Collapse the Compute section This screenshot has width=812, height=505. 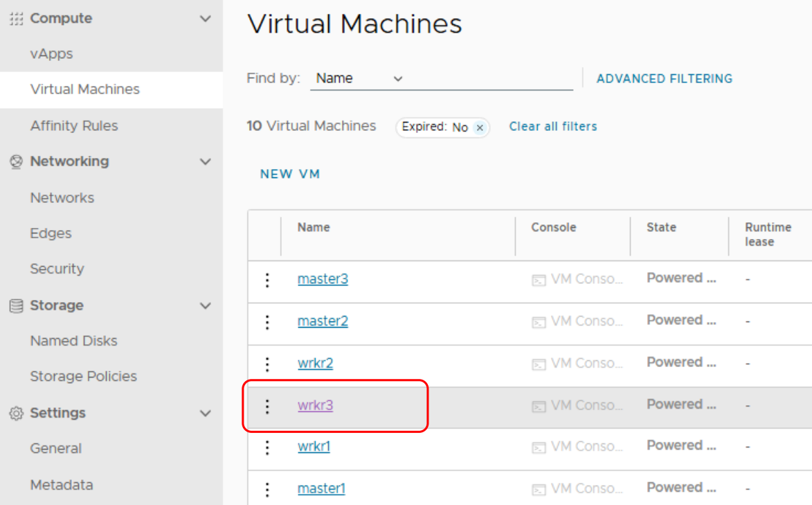pos(206,19)
